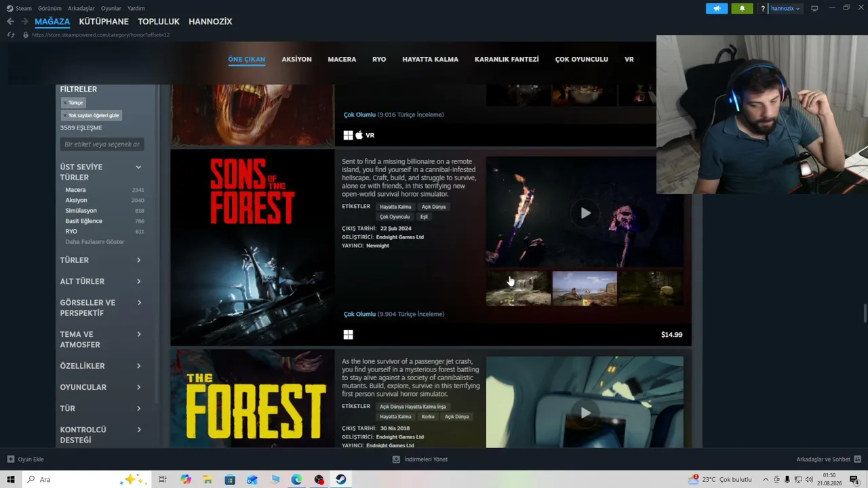
Task: Open 'İndirmeleri Yönet' downloads manager
Action: (x=426, y=460)
